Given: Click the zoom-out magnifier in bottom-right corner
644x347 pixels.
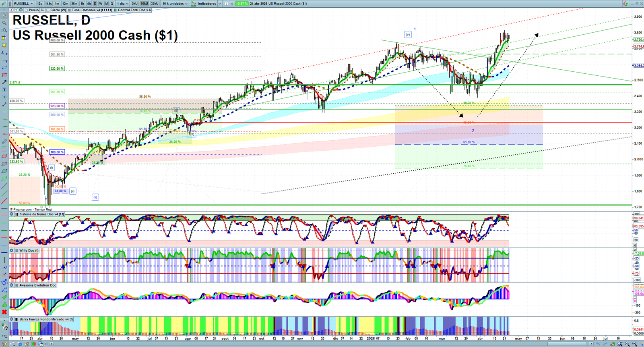Looking at the screenshot, I should pos(627,344).
